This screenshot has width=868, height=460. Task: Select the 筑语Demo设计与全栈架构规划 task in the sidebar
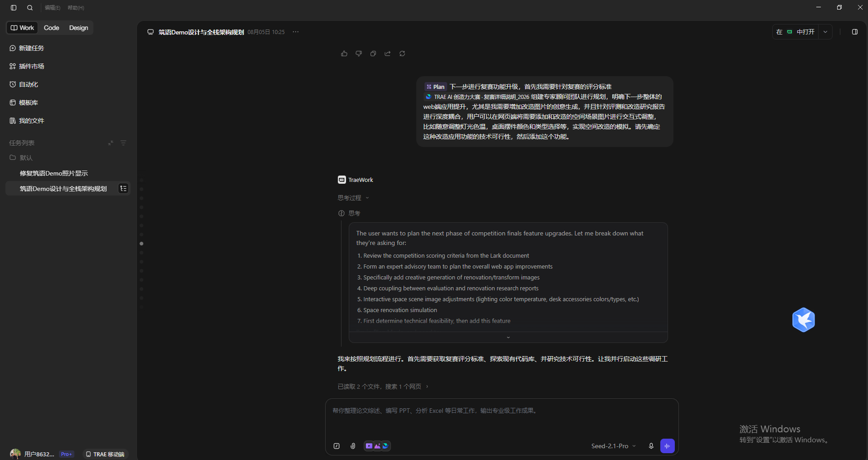coord(63,189)
